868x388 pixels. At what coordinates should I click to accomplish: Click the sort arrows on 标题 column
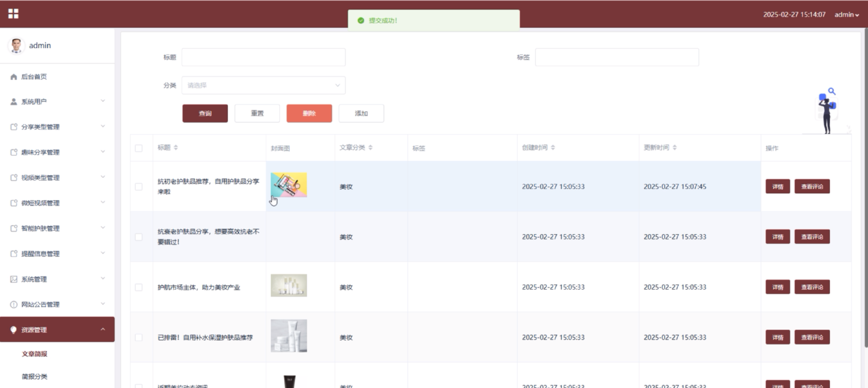(176, 148)
